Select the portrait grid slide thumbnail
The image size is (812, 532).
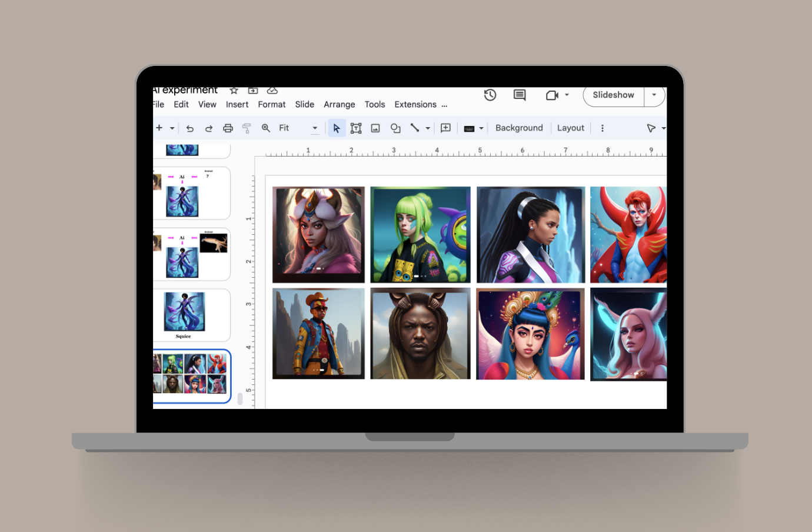pyautogui.click(x=191, y=376)
